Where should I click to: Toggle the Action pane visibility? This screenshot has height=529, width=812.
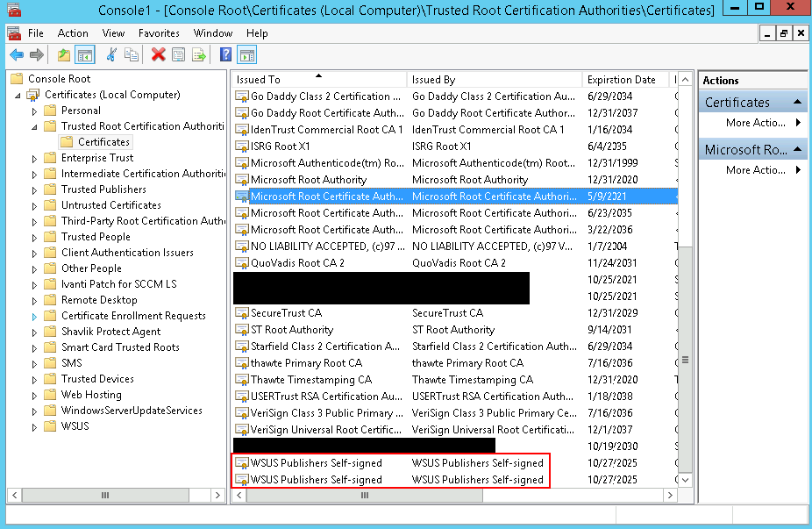click(x=246, y=54)
